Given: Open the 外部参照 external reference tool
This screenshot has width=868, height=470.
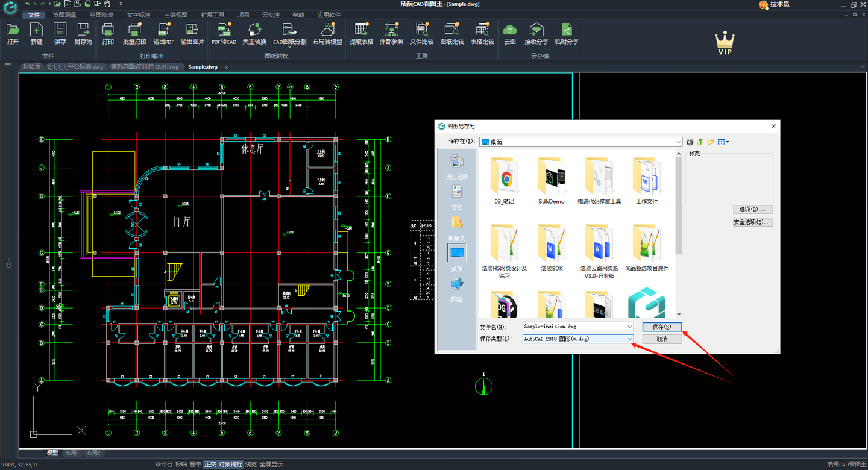Looking at the screenshot, I should [x=391, y=34].
